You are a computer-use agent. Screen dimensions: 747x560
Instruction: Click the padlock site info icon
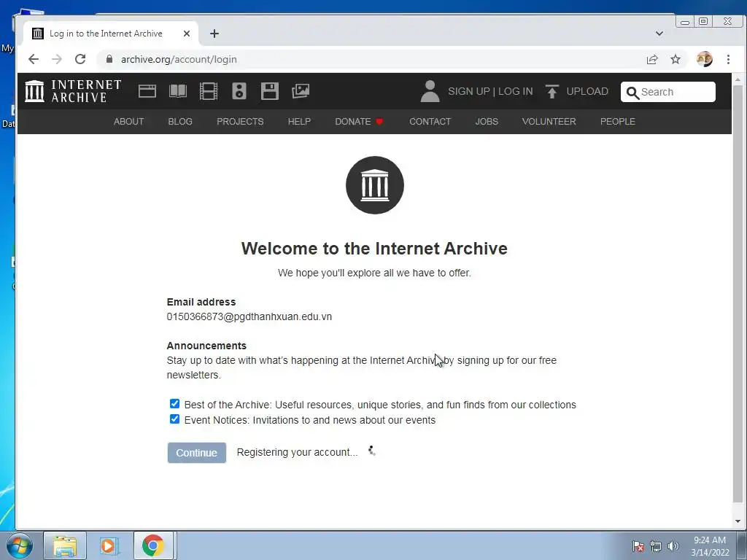tap(109, 59)
